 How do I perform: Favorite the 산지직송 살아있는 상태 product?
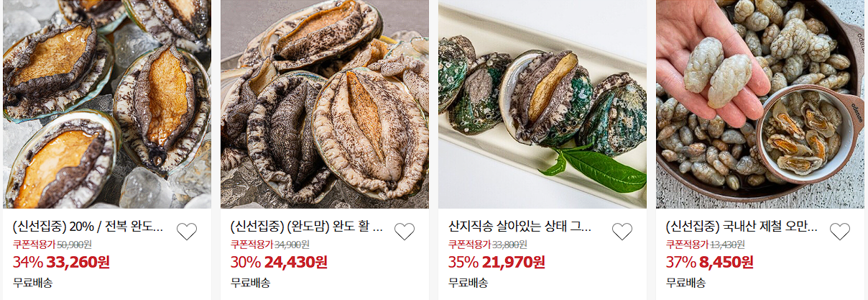[x=622, y=232]
